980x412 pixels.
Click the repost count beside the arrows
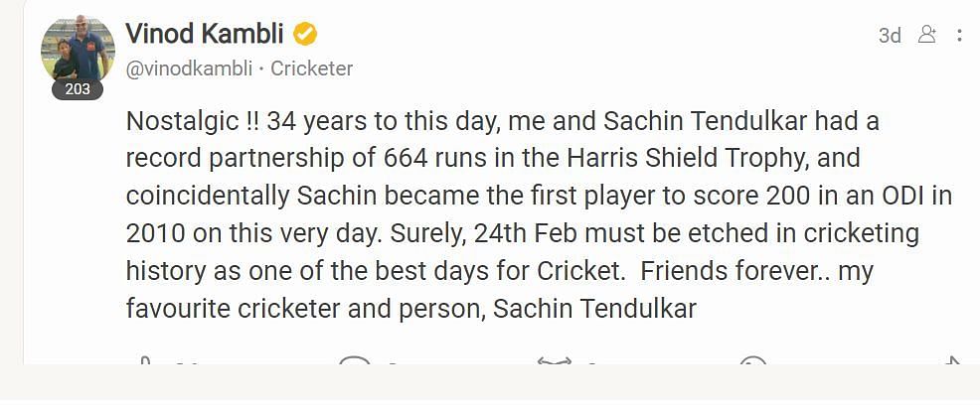pos(591,362)
